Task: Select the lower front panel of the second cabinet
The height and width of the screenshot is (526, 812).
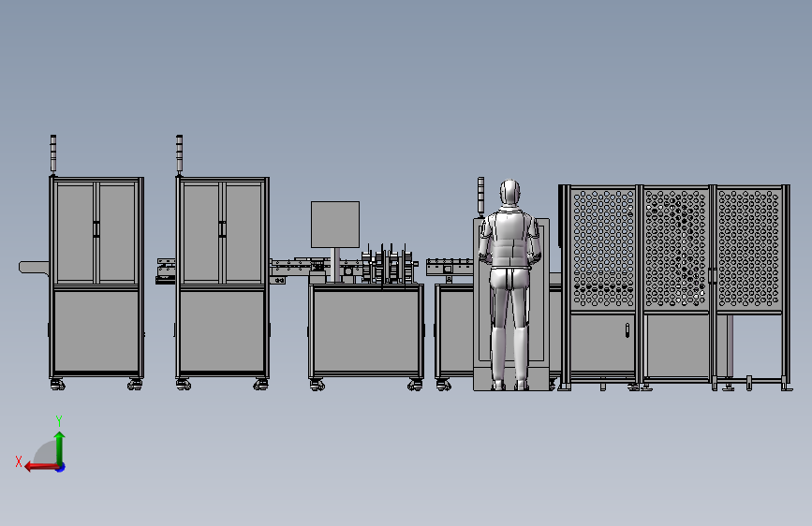Action: (x=222, y=331)
